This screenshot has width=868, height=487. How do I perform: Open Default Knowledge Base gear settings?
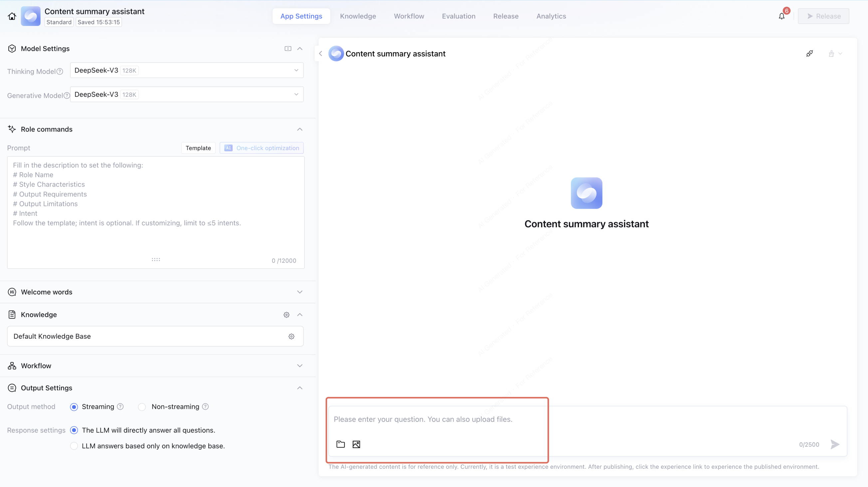click(292, 336)
